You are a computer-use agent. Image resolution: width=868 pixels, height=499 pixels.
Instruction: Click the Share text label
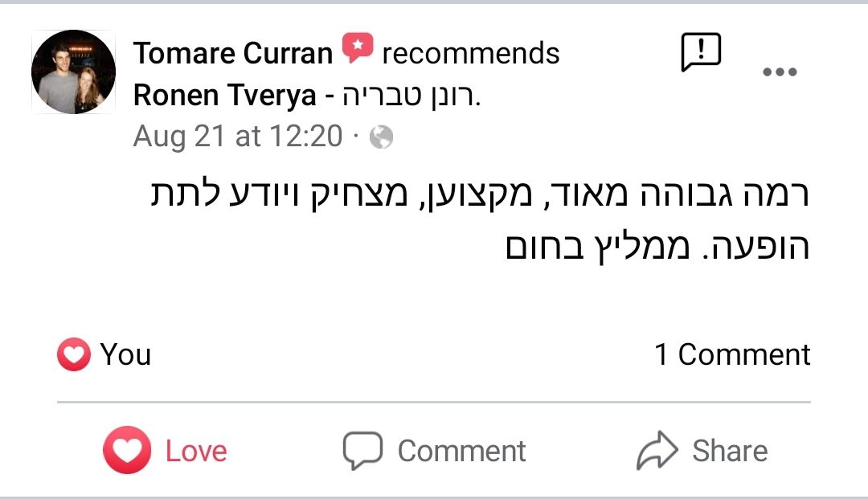pos(730,451)
